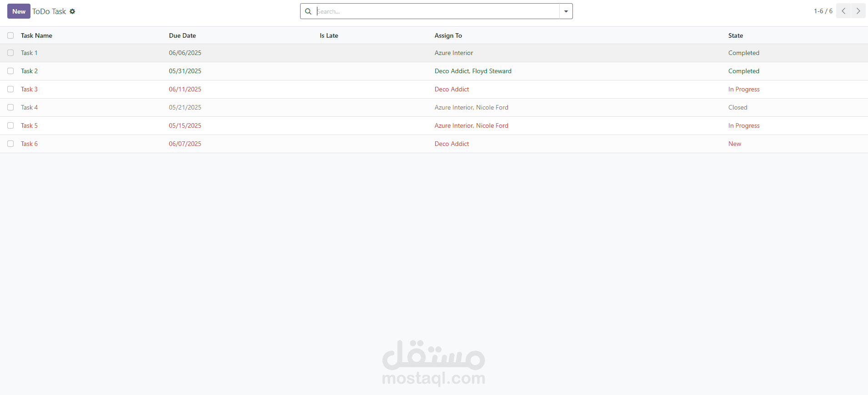The height and width of the screenshot is (395, 868).
Task: Go to the previous page of records
Action: click(x=843, y=11)
